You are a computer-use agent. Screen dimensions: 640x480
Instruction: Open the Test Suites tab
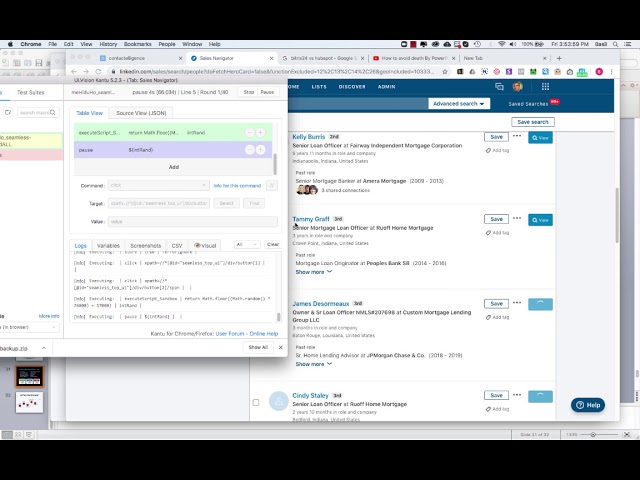31,93
